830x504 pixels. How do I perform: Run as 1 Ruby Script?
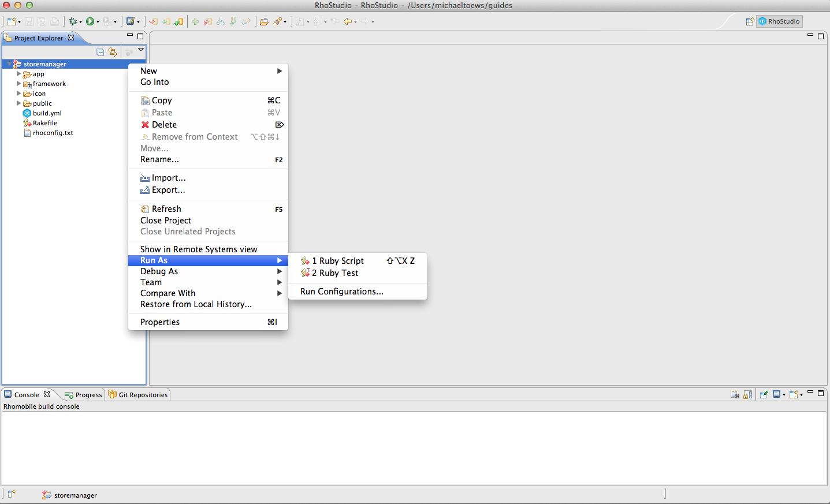click(x=358, y=261)
